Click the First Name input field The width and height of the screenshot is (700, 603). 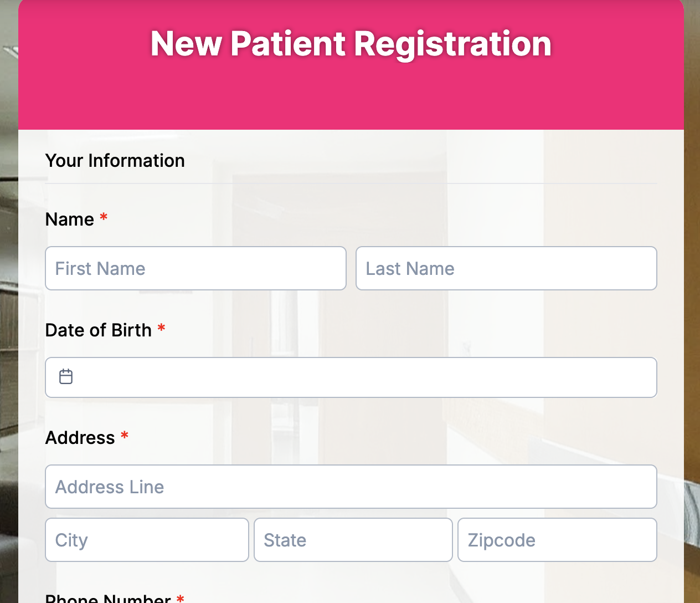pyautogui.click(x=195, y=268)
